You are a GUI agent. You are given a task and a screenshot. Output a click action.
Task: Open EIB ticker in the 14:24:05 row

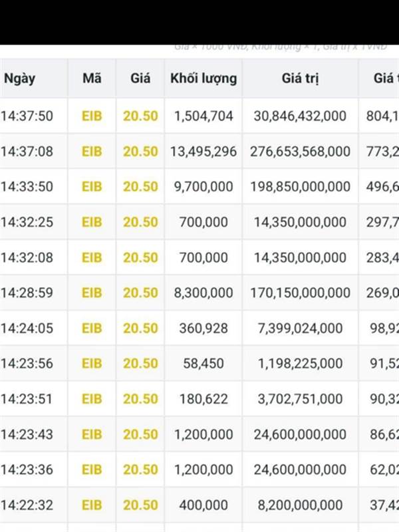pyautogui.click(x=92, y=328)
